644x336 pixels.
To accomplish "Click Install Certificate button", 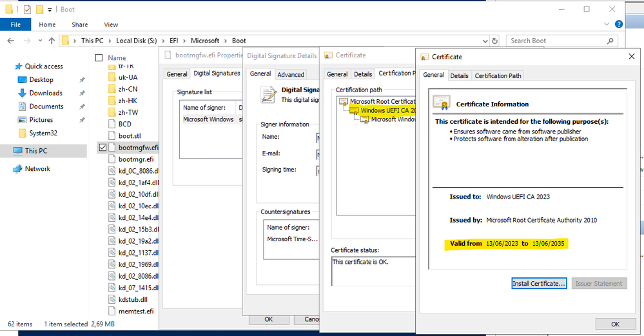I will tap(539, 283).
